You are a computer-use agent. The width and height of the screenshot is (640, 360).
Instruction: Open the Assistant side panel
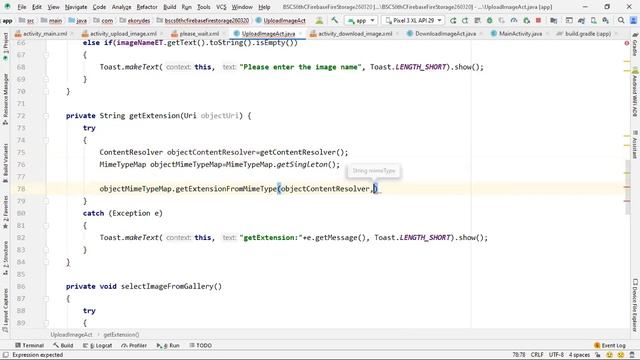pyautogui.click(x=635, y=145)
